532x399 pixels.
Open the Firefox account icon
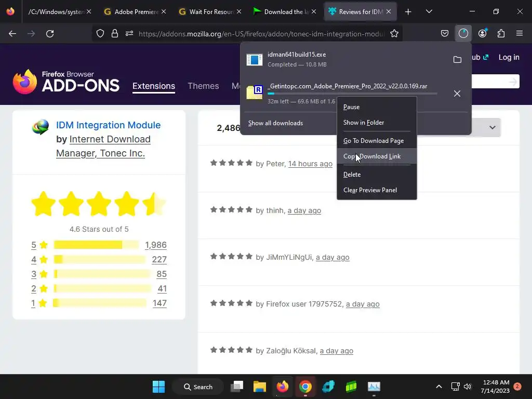483,33
